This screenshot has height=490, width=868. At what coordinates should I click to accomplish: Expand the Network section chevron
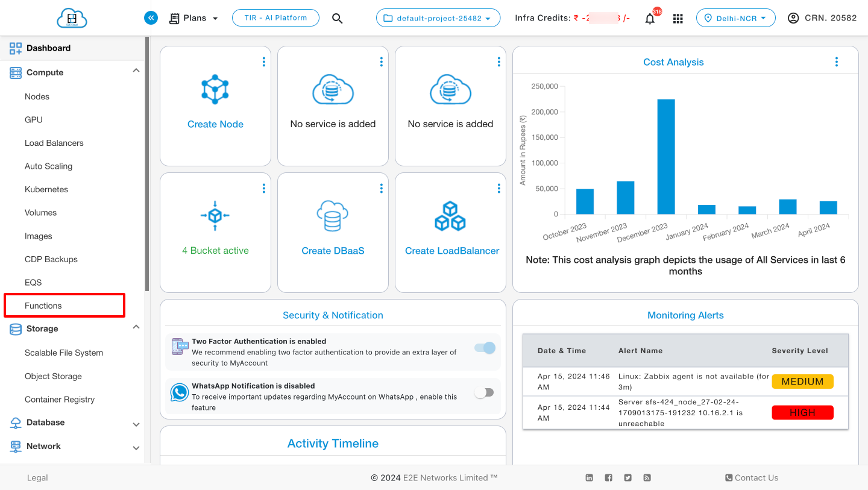point(136,448)
